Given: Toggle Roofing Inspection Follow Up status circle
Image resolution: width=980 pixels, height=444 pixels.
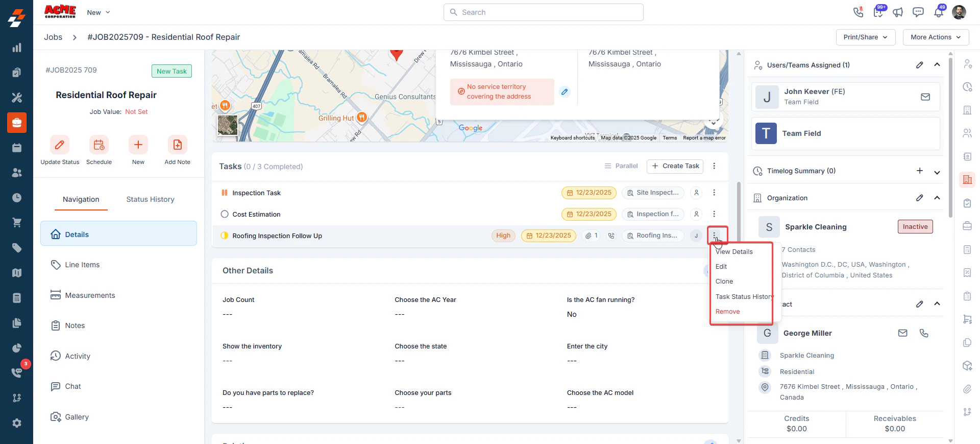Looking at the screenshot, I should click(x=225, y=236).
